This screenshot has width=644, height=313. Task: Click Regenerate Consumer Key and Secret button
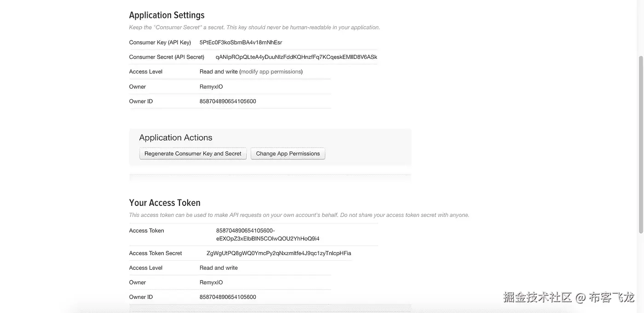pos(193,154)
